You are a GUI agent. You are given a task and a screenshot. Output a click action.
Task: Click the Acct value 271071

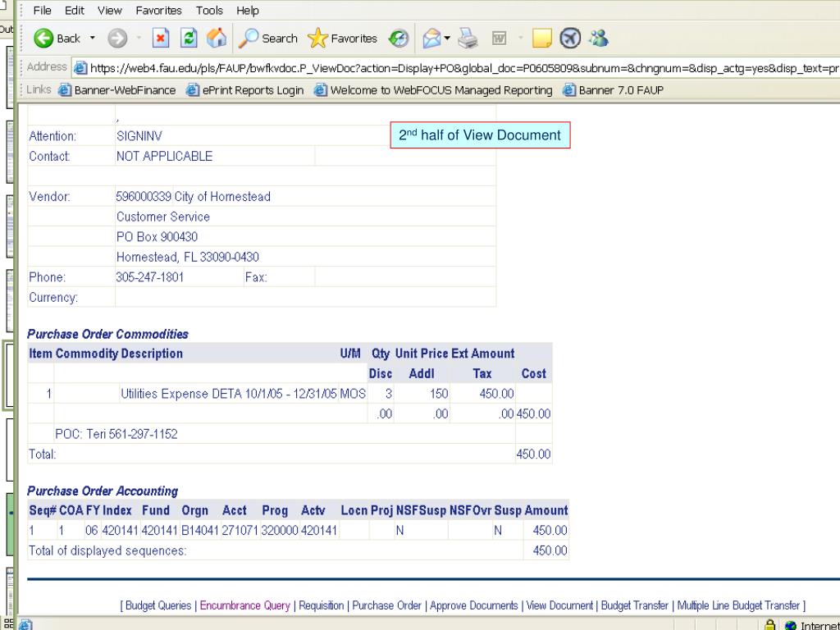(x=240, y=531)
